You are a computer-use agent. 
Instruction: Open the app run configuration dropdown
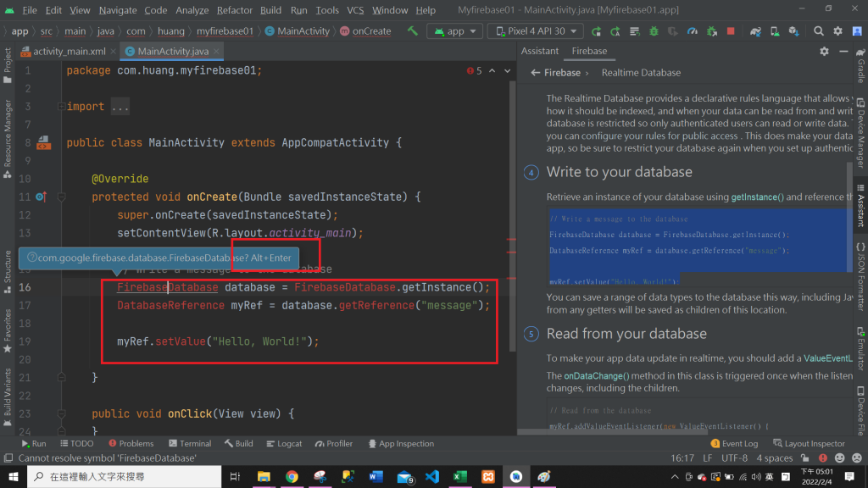(x=455, y=31)
